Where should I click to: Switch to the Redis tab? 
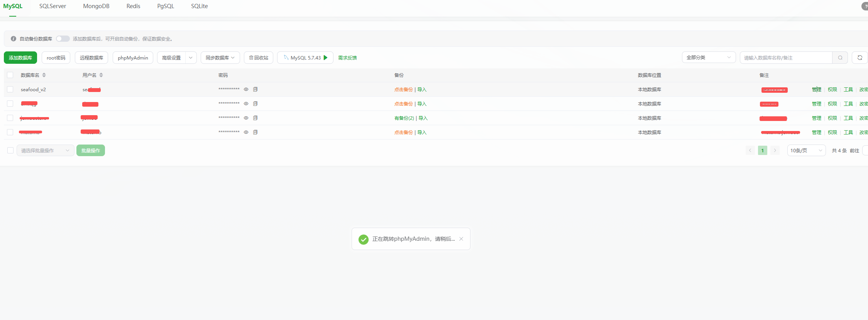click(x=133, y=6)
